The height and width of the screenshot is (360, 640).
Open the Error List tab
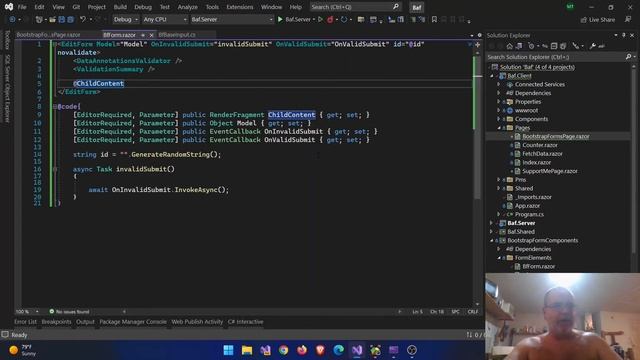click(x=25, y=322)
